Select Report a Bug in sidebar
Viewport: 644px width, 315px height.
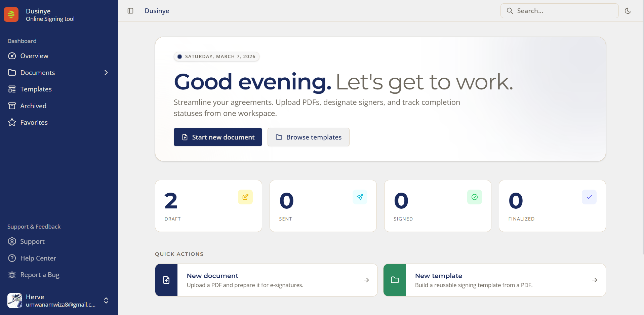point(39,275)
